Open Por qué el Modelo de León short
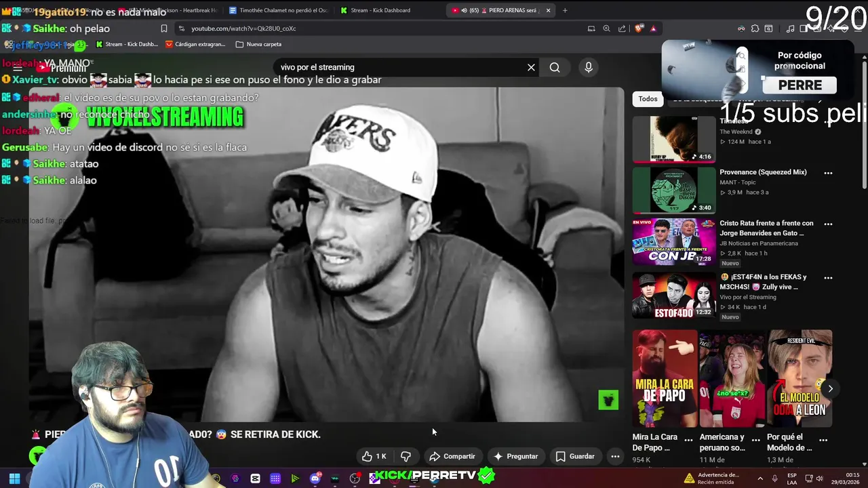The image size is (868, 488). [x=800, y=378]
